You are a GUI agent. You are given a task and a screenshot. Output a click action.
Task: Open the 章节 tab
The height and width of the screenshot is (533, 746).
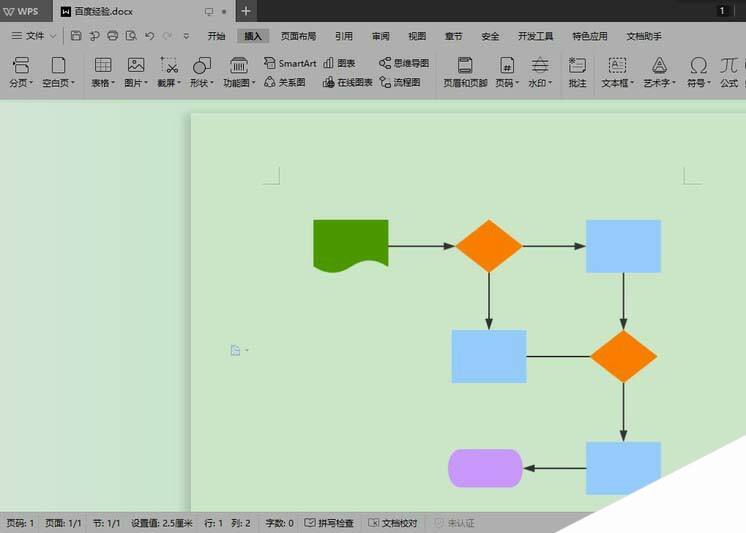coord(453,36)
